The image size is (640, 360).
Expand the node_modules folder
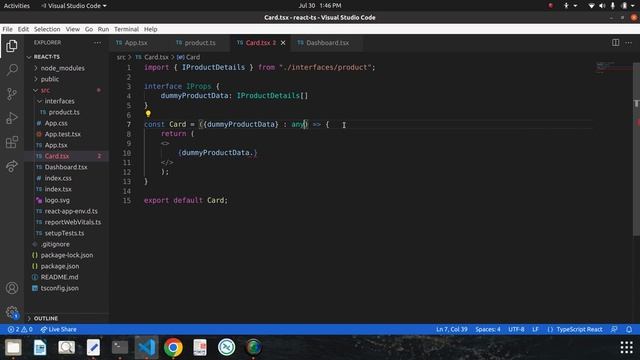click(x=62, y=68)
